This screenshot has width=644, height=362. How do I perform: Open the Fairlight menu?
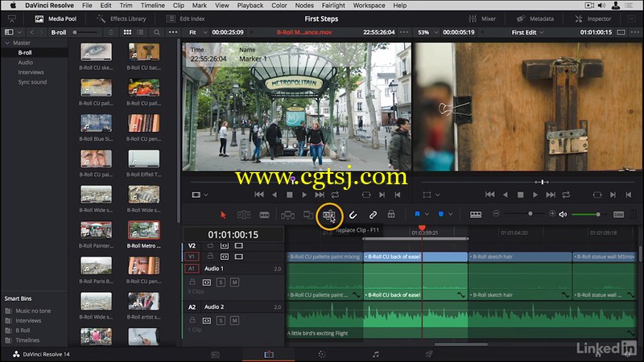[333, 6]
